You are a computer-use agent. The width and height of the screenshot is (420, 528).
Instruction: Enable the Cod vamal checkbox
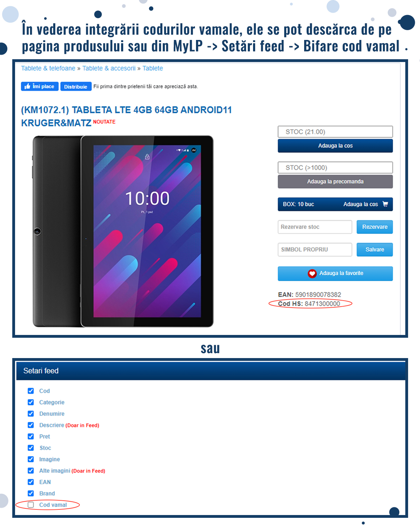coord(31,505)
